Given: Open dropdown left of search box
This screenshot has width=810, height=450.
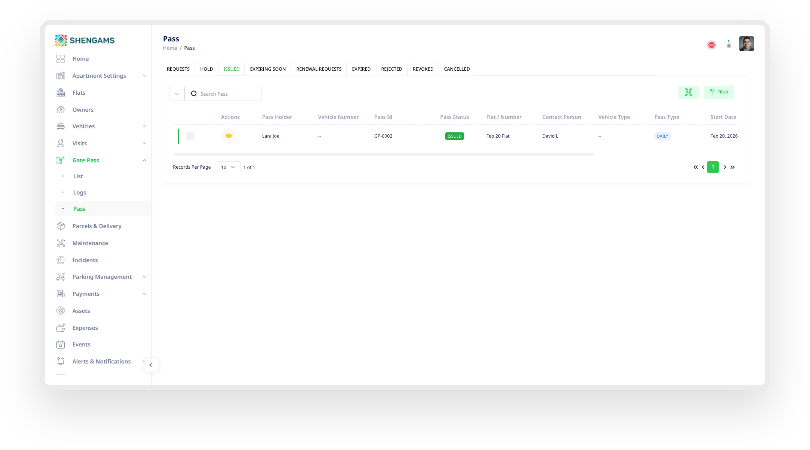Looking at the screenshot, I should [x=177, y=94].
